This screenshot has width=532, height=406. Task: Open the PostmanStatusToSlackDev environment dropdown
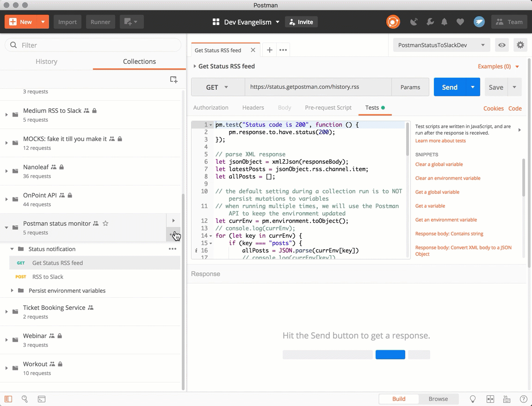click(x=441, y=45)
